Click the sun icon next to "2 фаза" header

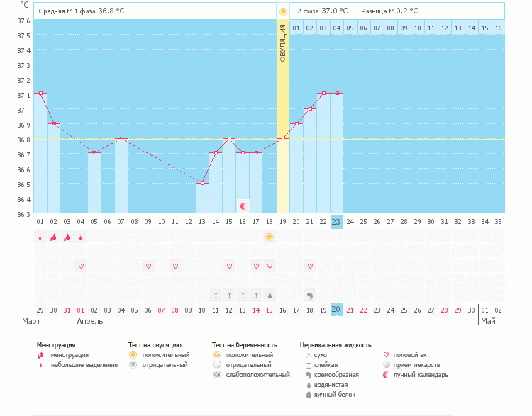pos(283,11)
